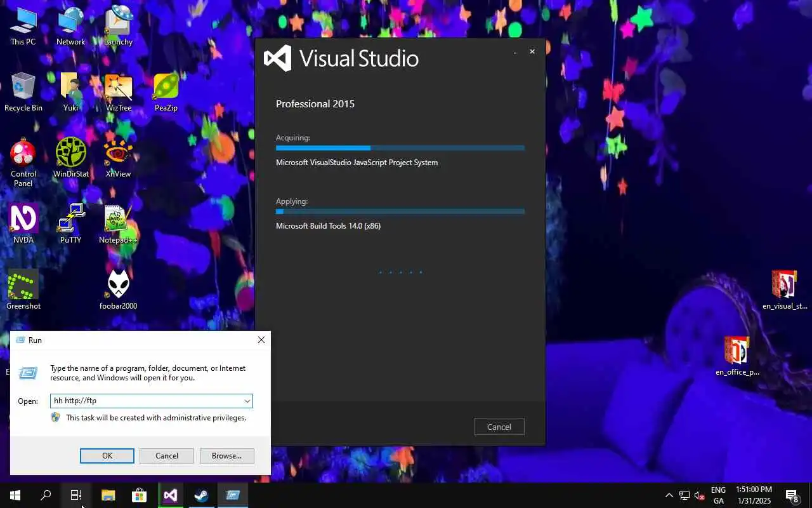The image size is (812, 508).
Task: Click Cancel in the Run dialog
Action: (x=167, y=455)
